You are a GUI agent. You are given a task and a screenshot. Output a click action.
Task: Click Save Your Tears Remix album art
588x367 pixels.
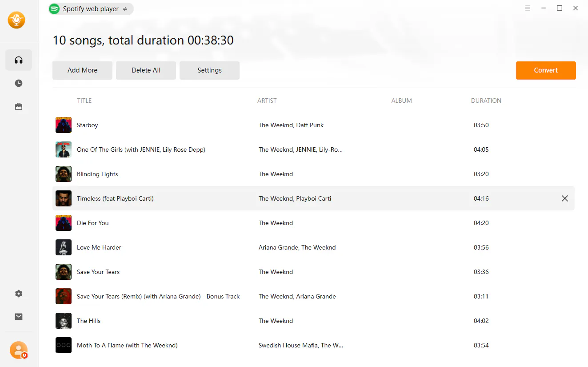pos(64,296)
